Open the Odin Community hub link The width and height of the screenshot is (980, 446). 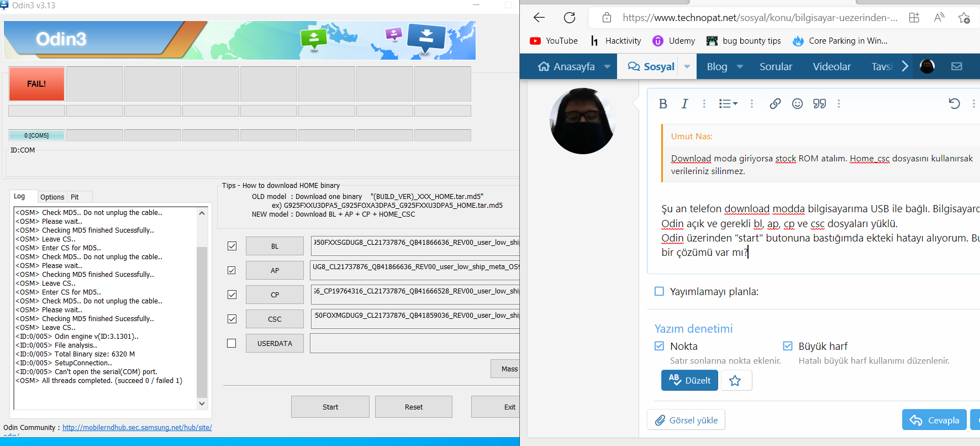click(137, 427)
